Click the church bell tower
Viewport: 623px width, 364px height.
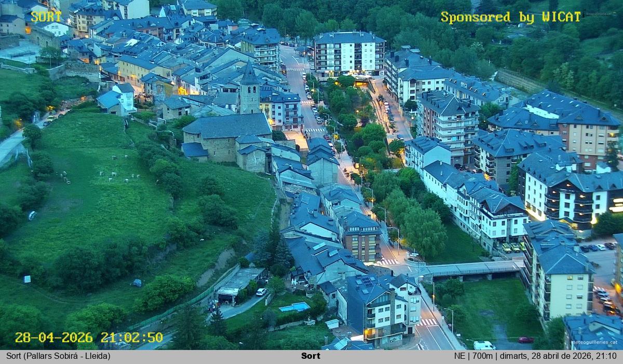(x=249, y=91)
